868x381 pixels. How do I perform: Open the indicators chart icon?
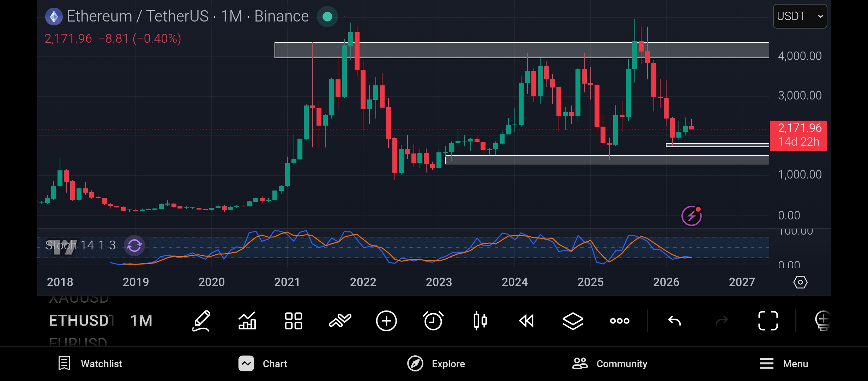(x=247, y=321)
